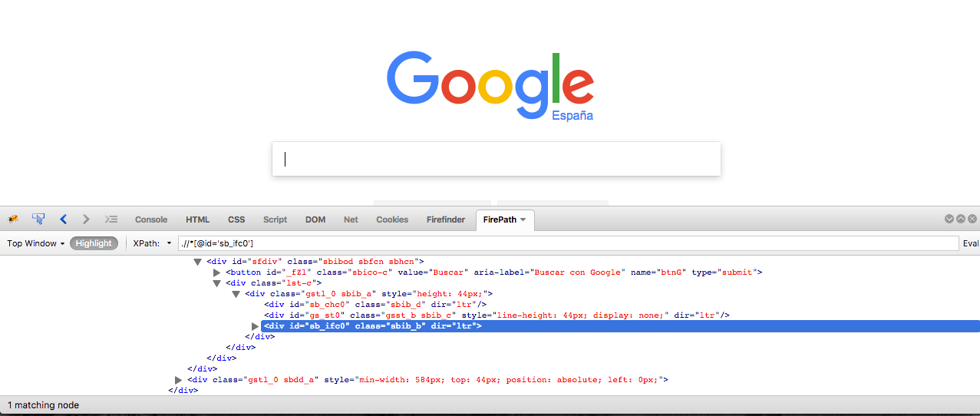980x416 pixels.
Task: Click the '1 matching node' status text
Action: (43, 405)
